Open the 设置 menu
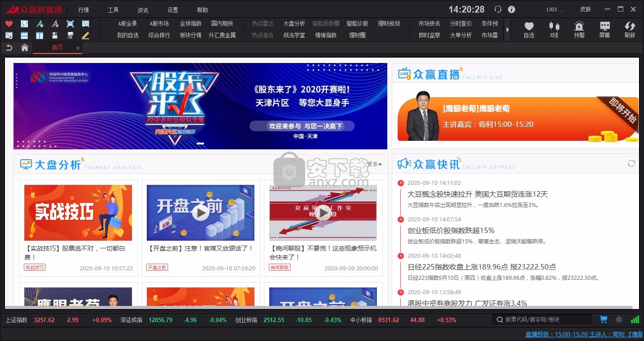 [x=172, y=10]
